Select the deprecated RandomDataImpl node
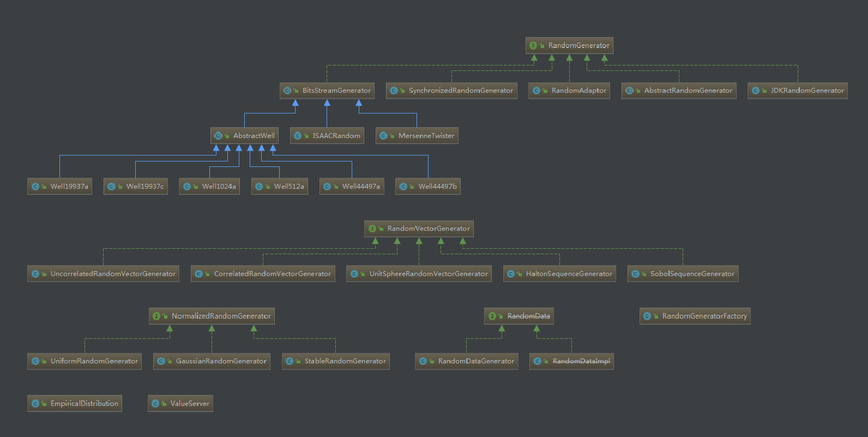 click(571, 361)
